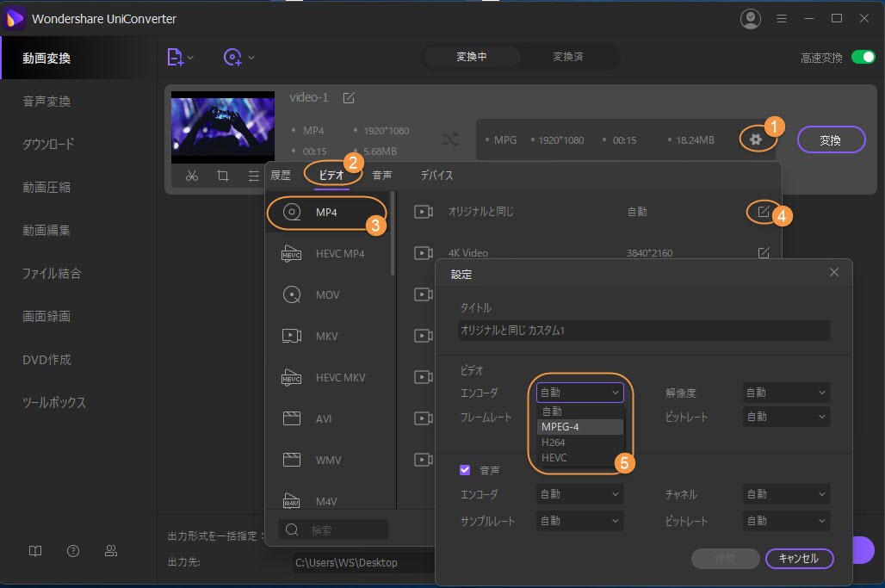The width and height of the screenshot is (885, 588).
Task: Open effect adjustments via the sliders icon
Action: click(x=251, y=175)
